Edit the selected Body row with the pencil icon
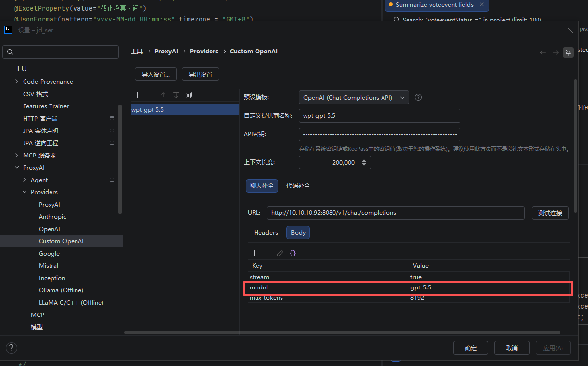 coord(280,253)
